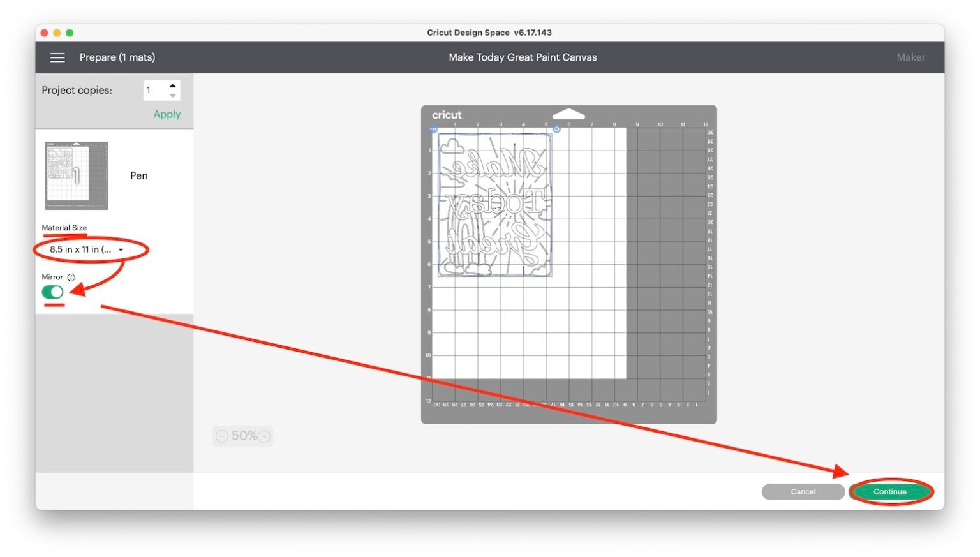Click the Prepare (1 mats) header
Screen dimensions: 980x557
[x=117, y=57]
